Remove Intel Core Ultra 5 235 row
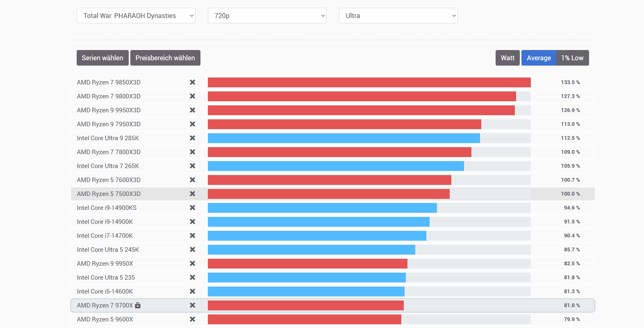The image size is (644, 328). pos(192,278)
